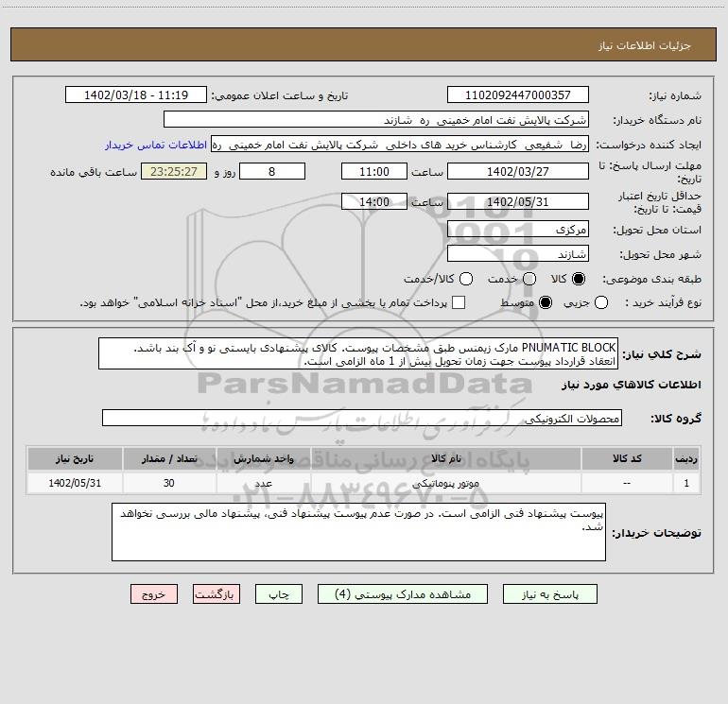Choose the متوسط purchase type radio

coord(546,303)
